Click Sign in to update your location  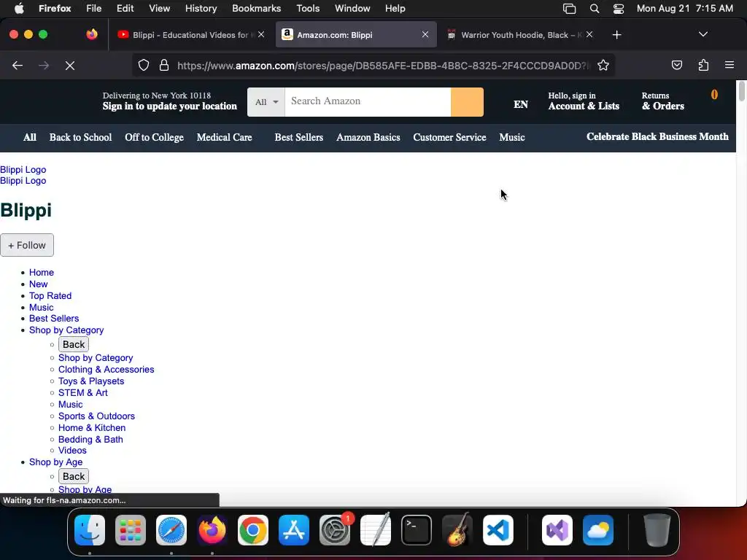coord(169,106)
